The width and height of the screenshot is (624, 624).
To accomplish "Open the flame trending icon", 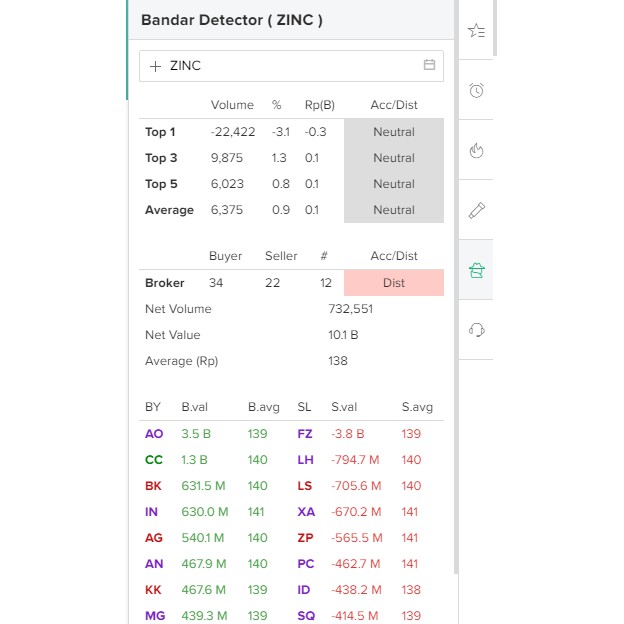I will (x=476, y=150).
